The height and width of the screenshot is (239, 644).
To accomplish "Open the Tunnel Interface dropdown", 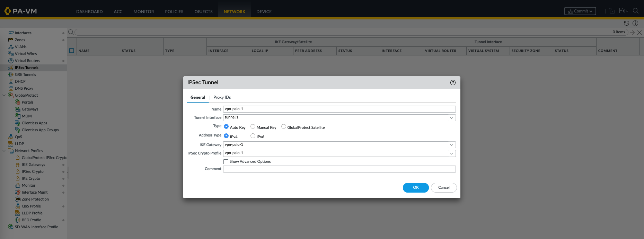I will click(451, 118).
